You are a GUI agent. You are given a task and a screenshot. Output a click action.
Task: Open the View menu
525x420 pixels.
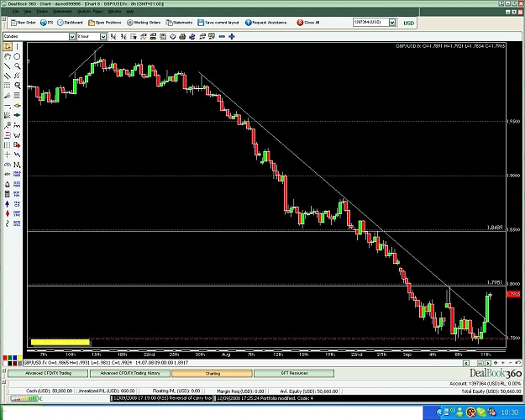coord(27,12)
